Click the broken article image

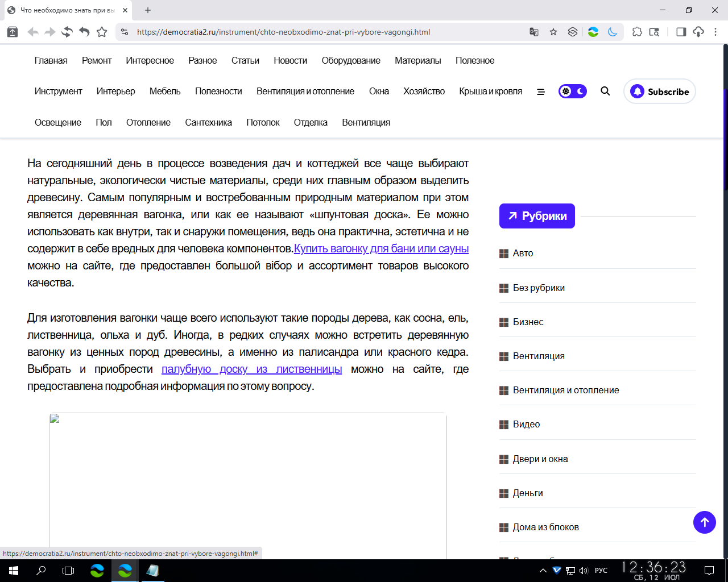pos(248,486)
